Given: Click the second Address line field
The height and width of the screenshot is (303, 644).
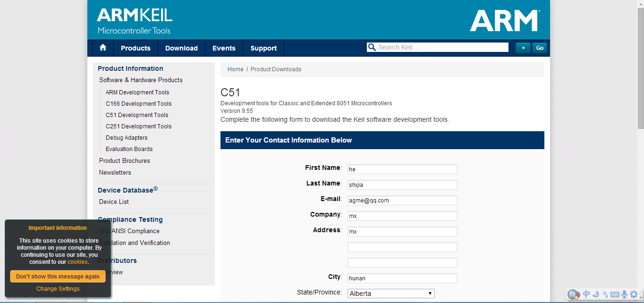Looking at the screenshot, I should point(402,247).
